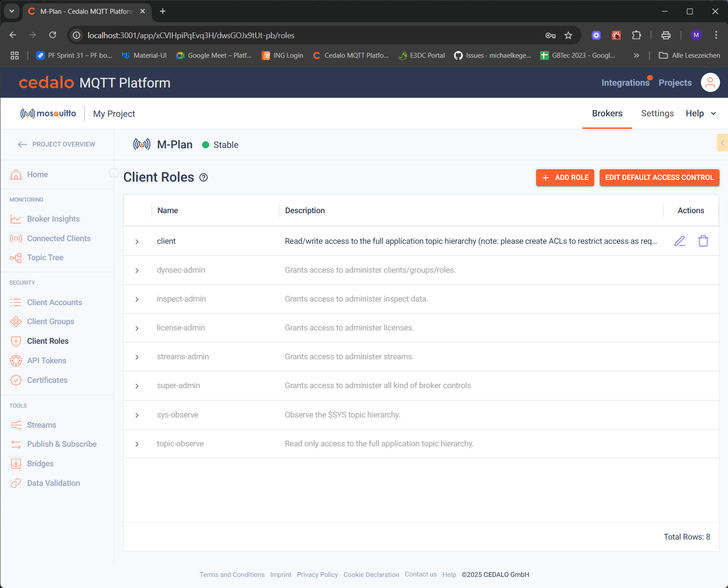Expand the client role row
The height and width of the screenshot is (588, 728).
137,242
